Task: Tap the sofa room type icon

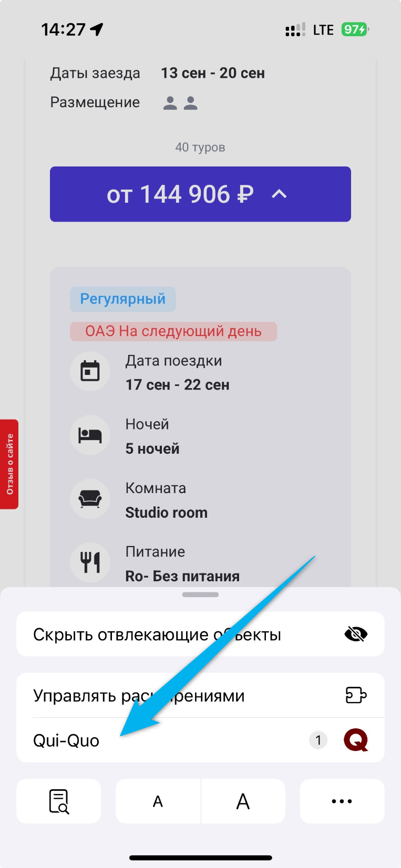Action: pyautogui.click(x=90, y=499)
